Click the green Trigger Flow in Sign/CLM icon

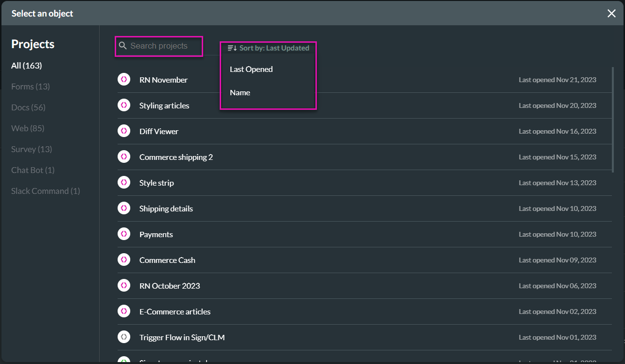(x=124, y=337)
